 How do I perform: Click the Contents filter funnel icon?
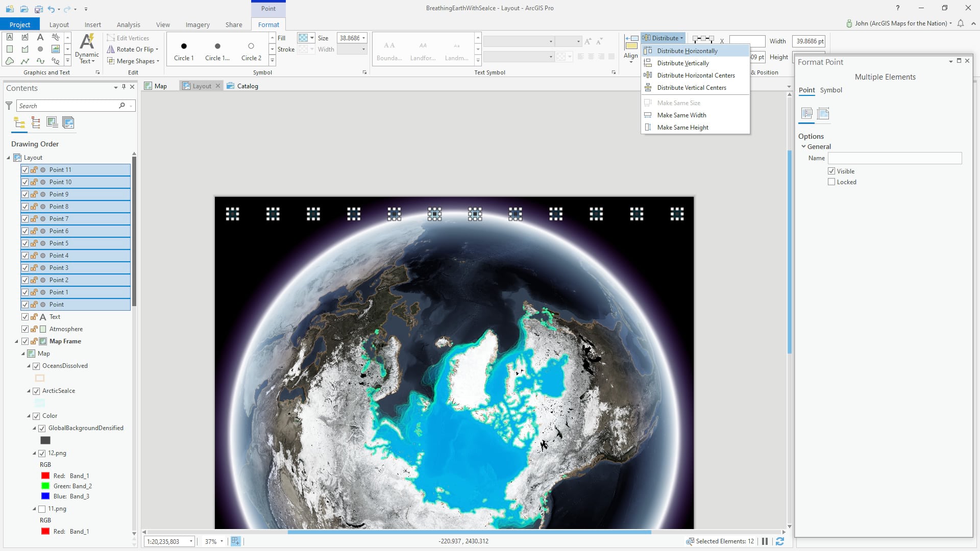click(x=9, y=106)
